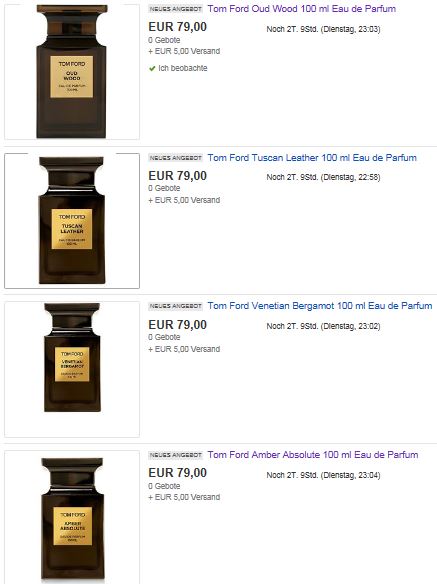Screen dimensions: 437x584
Task: Open the Tom Ford Venetian Bergamot listing title
Action: pos(320,306)
